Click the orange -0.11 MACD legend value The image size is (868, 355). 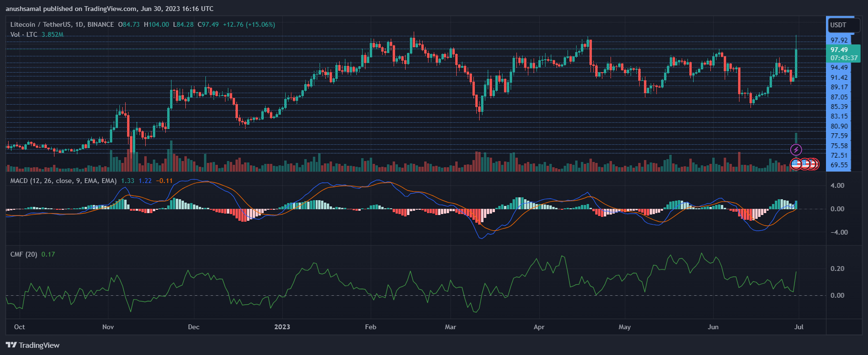(164, 181)
